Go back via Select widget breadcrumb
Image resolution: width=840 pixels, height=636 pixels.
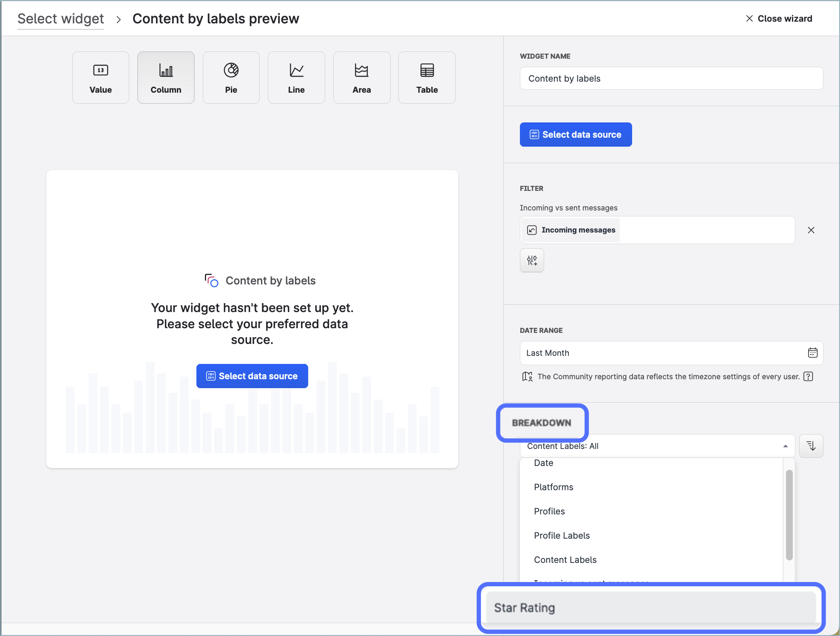point(60,19)
